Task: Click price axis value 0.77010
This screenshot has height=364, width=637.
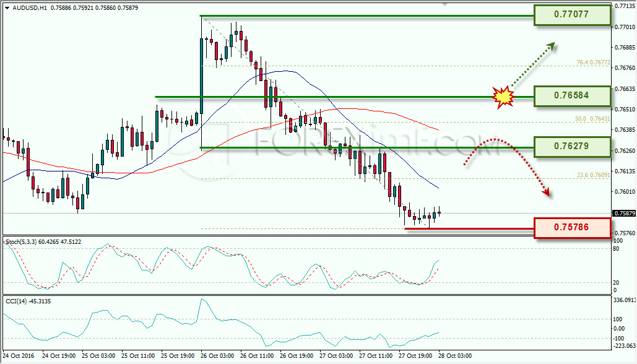Action: (625, 27)
